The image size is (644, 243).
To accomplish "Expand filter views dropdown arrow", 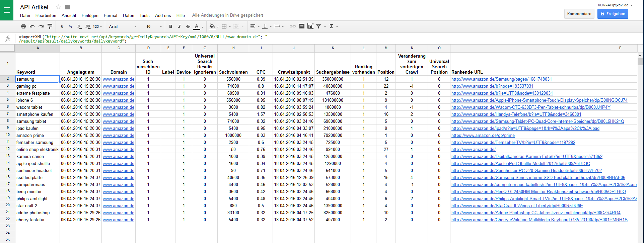I will coord(325,27).
